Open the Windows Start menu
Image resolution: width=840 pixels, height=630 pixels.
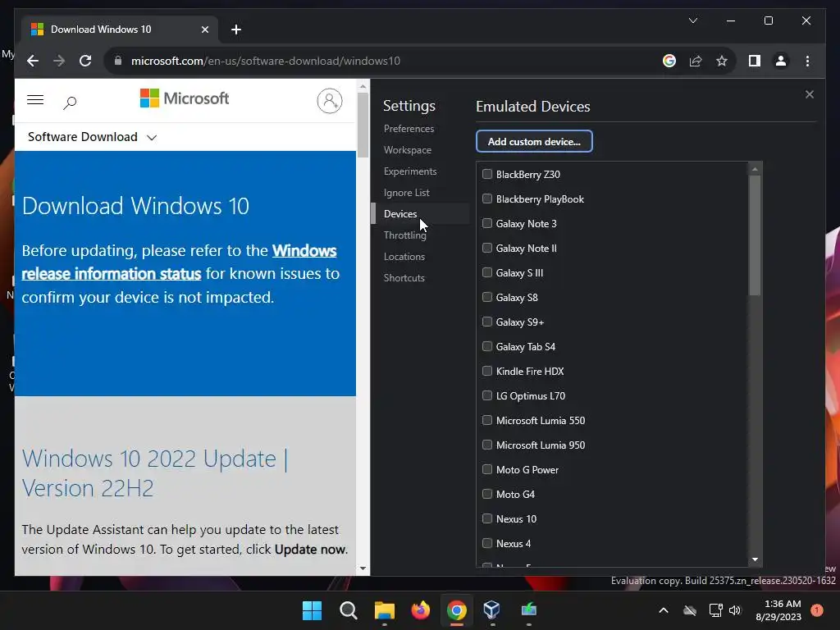coord(313,610)
